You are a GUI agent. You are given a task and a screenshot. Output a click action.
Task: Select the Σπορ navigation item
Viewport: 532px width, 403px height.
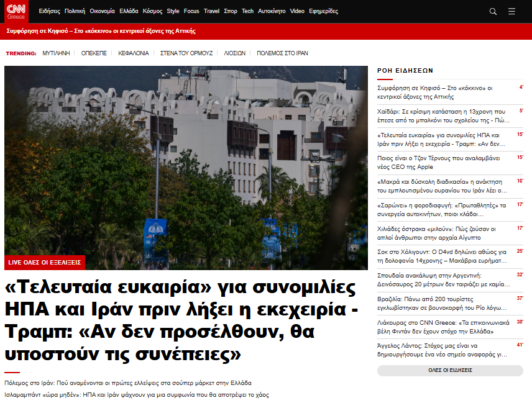(231, 11)
